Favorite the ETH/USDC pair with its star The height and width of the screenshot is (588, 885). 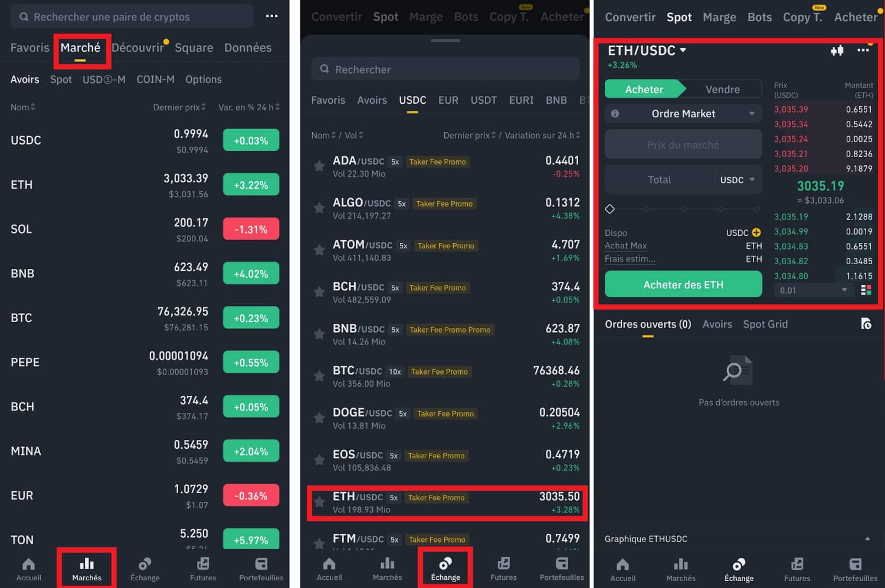(x=319, y=502)
